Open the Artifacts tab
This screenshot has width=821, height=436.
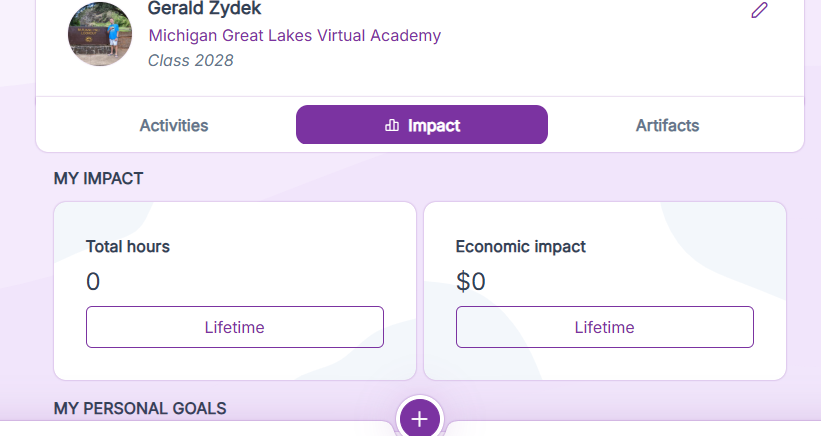point(667,126)
